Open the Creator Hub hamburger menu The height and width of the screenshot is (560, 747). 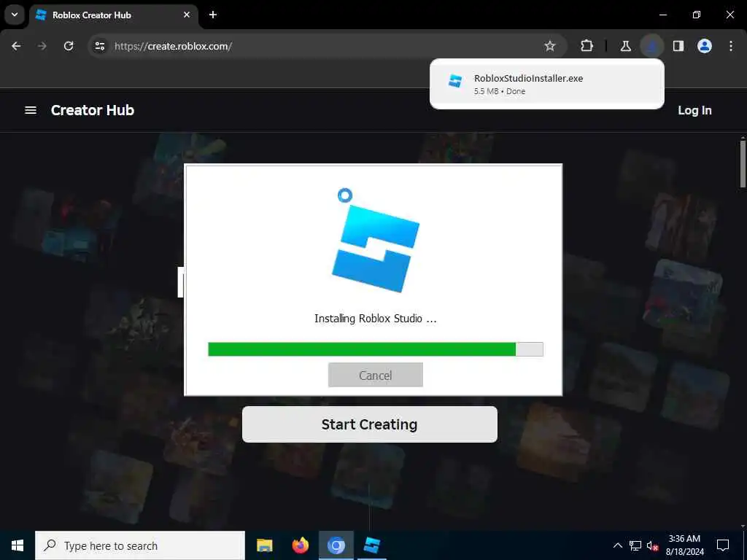point(31,110)
